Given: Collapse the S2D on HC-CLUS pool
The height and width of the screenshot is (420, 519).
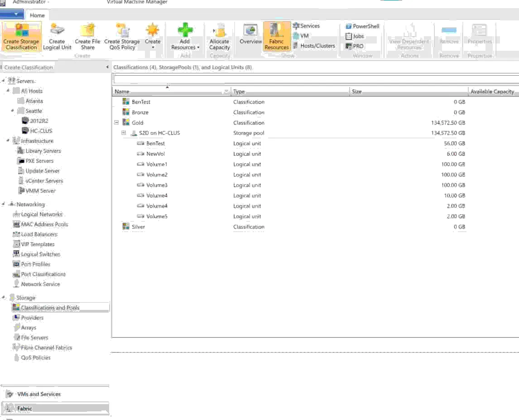Looking at the screenshot, I should click(124, 133).
